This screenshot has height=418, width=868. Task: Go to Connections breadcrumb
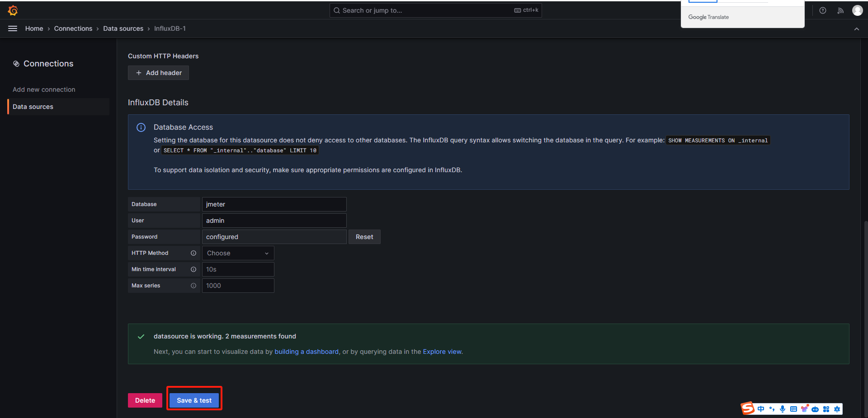pos(73,28)
